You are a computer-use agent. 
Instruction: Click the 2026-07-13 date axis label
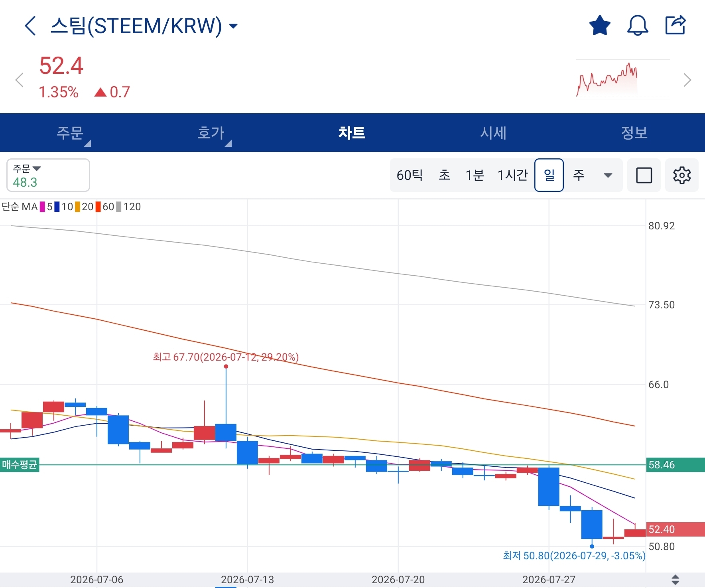tap(248, 580)
